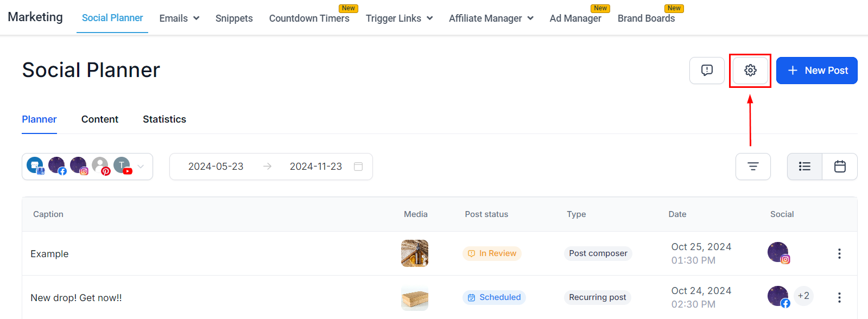Open Social Planner settings gear
This screenshot has width=868, height=319.
(x=750, y=71)
